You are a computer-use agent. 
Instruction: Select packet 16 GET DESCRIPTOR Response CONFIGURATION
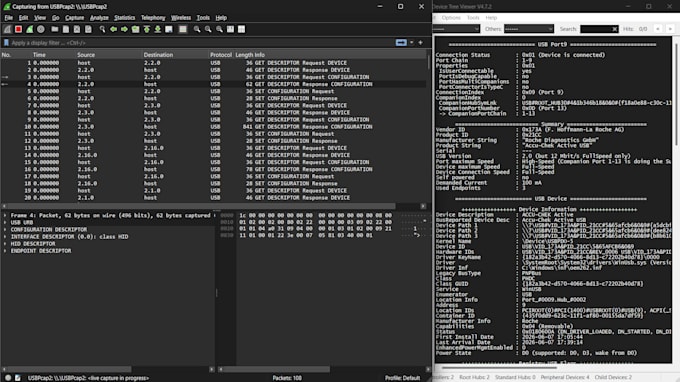tap(213, 169)
